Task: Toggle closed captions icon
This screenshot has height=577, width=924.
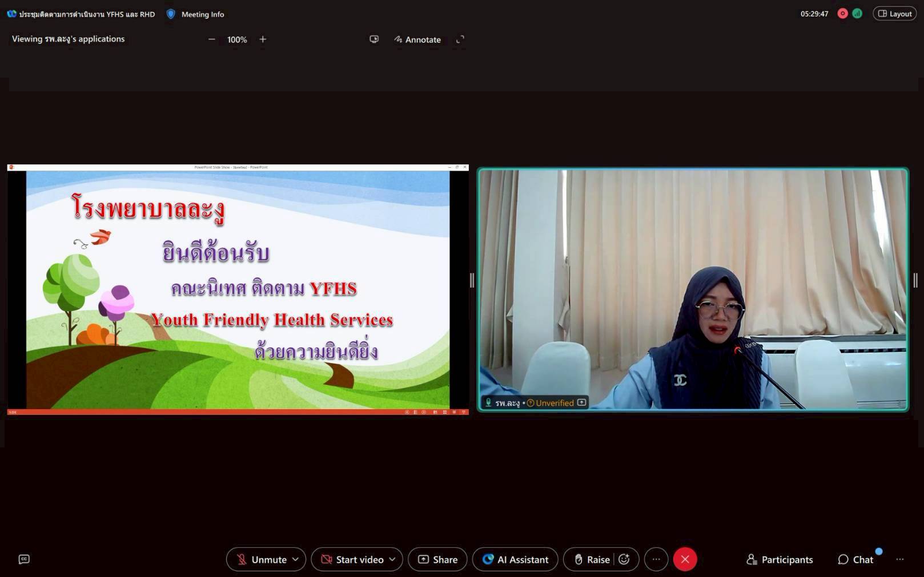Action: 24,559
